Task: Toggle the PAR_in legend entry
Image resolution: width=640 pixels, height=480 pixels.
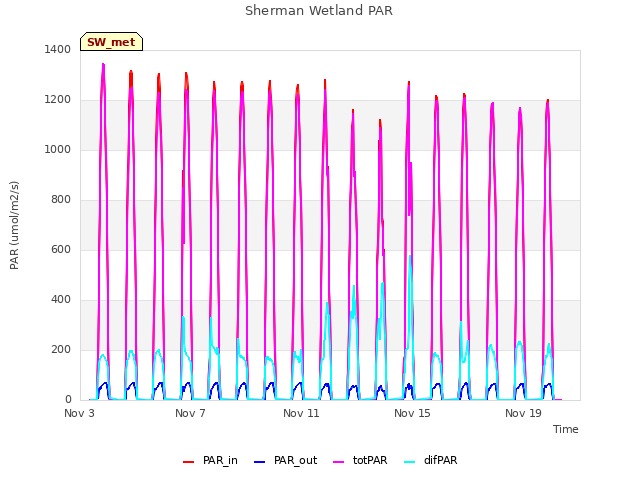Action: pos(210,460)
